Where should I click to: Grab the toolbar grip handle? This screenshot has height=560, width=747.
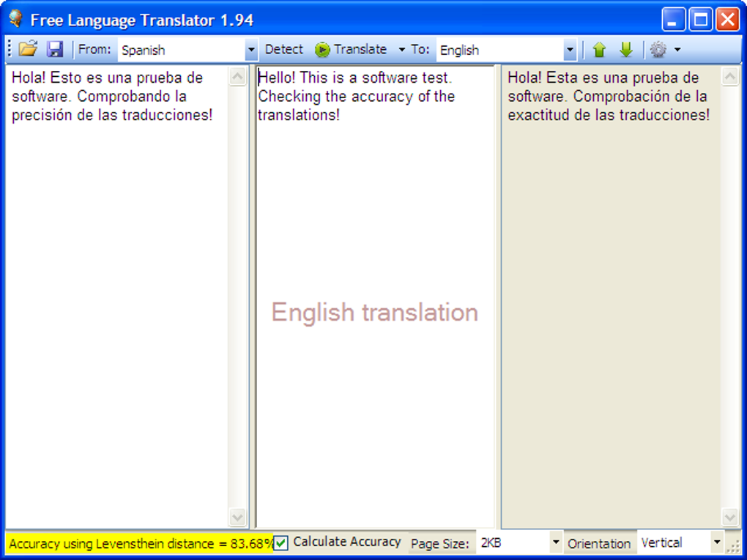(x=10, y=49)
